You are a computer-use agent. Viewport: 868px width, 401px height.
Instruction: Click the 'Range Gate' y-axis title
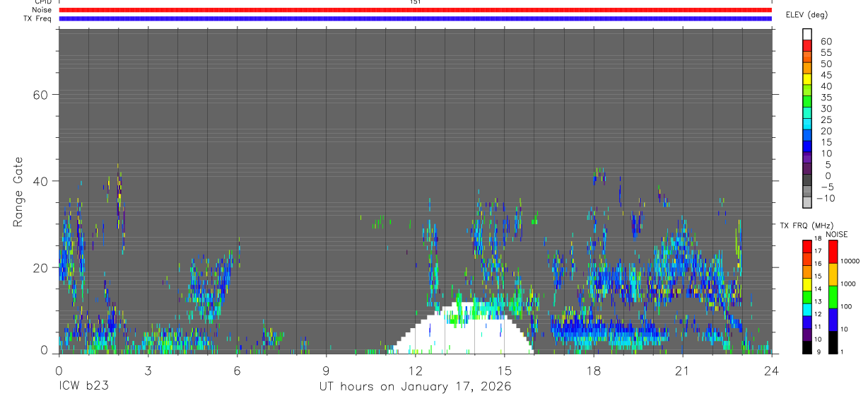pyautogui.click(x=18, y=192)
